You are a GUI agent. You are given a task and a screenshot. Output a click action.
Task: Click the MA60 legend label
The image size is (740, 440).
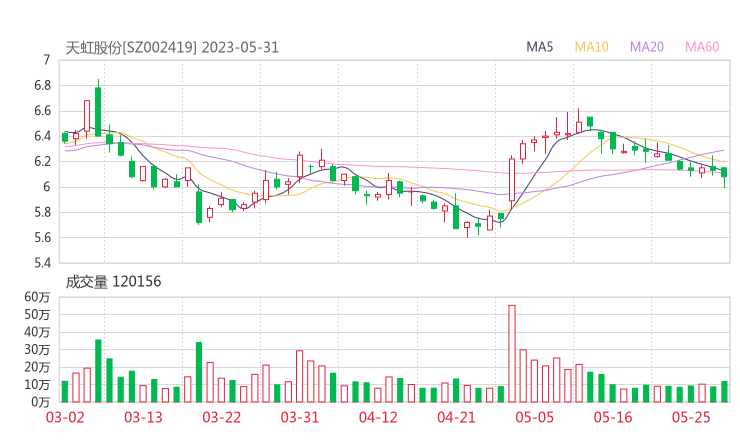pos(702,47)
